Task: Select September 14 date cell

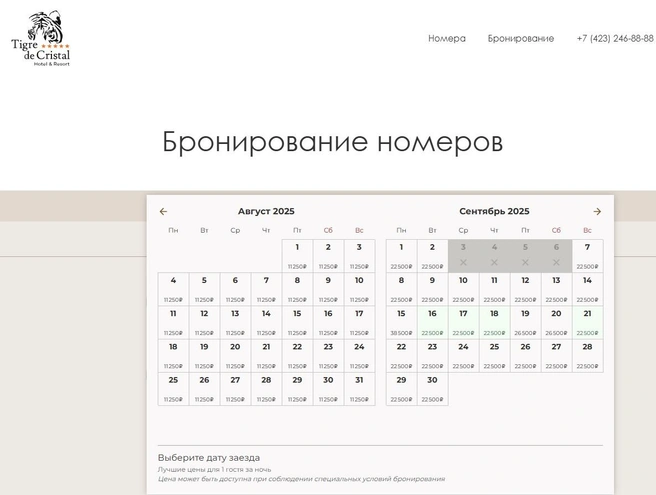Action: coord(588,289)
